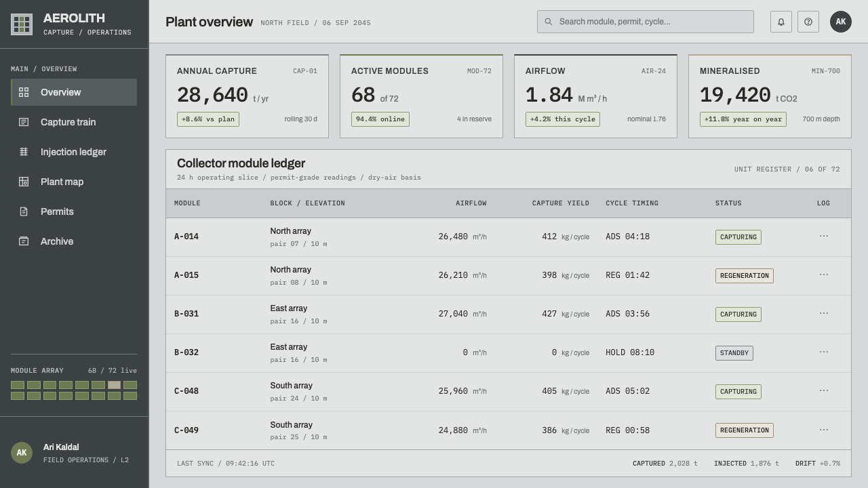Click the C-048 module ID
The height and width of the screenshot is (488, 868).
[186, 391]
